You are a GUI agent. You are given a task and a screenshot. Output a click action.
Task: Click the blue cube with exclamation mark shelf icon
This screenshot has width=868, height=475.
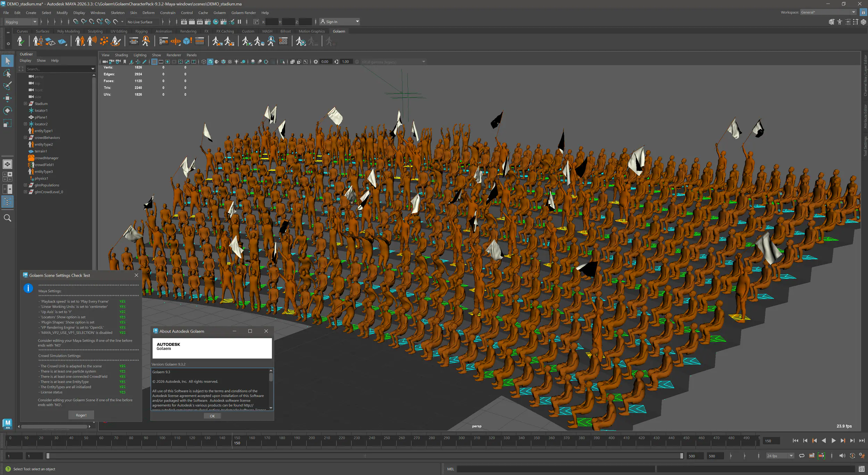pyautogui.click(x=187, y=41)
